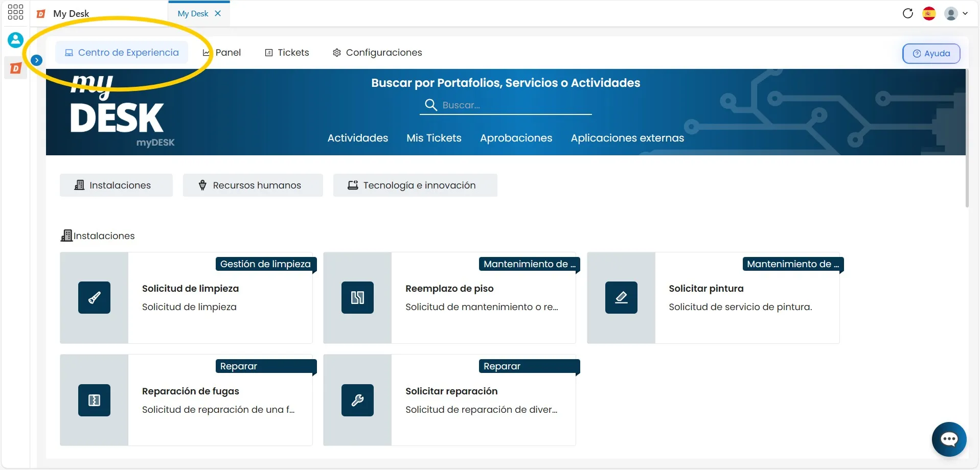Click the Gestión de limpieza tag
The image size is (980, 470).
(265, 264)
